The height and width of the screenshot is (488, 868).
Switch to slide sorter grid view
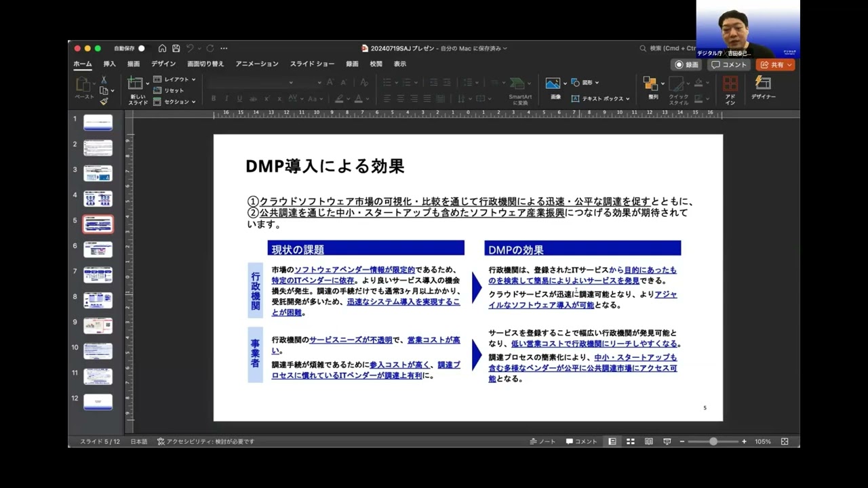tap(631, 441)
